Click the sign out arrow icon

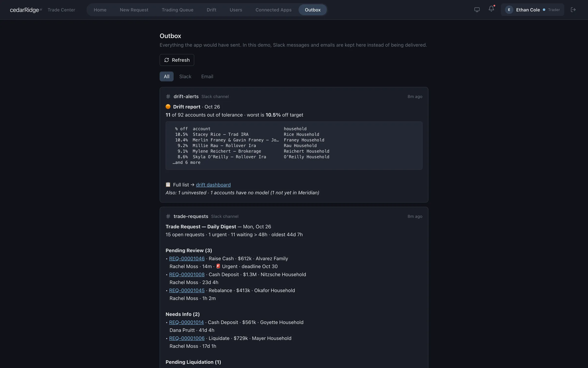tap(573, 10)
